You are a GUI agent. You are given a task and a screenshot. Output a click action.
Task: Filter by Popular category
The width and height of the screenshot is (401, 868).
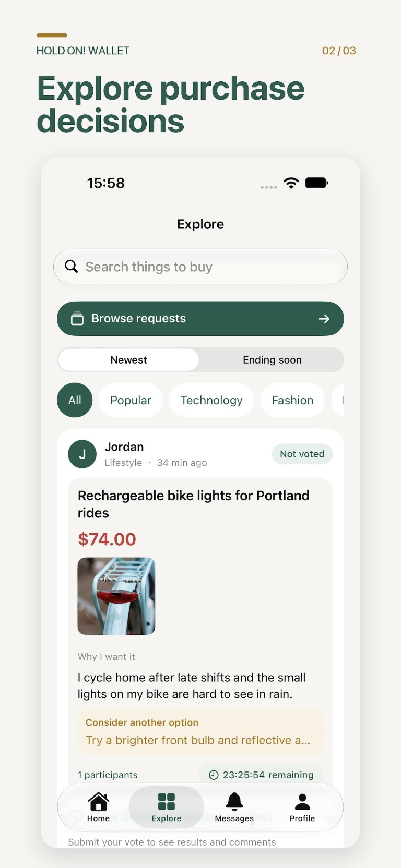tap(131, 400)
